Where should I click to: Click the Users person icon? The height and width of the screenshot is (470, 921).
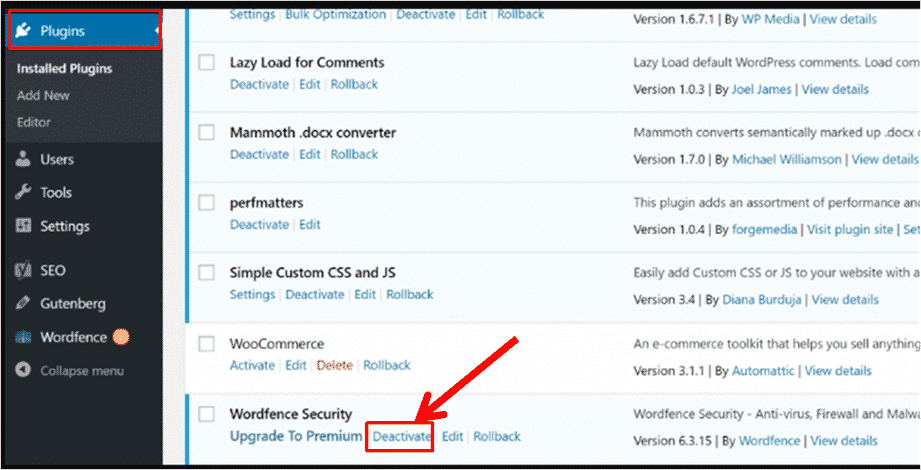pyautogui.click(x=23, y=159)
